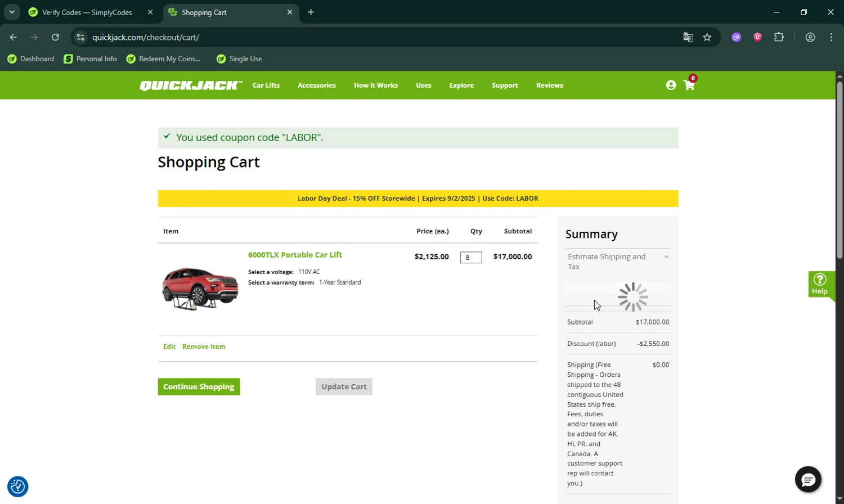Expand Estimate Shipping and Tax

618,262
